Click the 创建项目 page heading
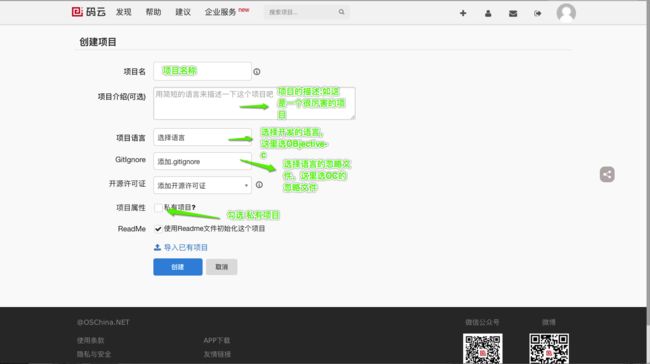 point(98,42)
